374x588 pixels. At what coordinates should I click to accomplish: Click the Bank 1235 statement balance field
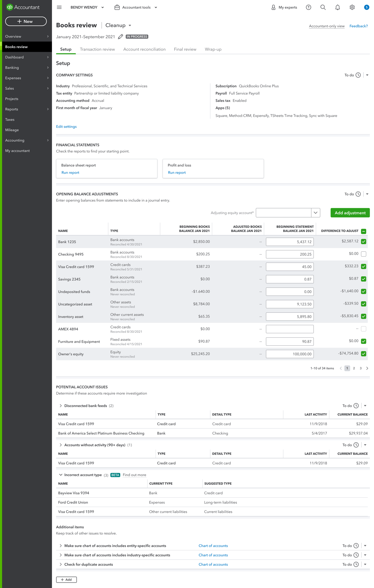coord(290,242)
